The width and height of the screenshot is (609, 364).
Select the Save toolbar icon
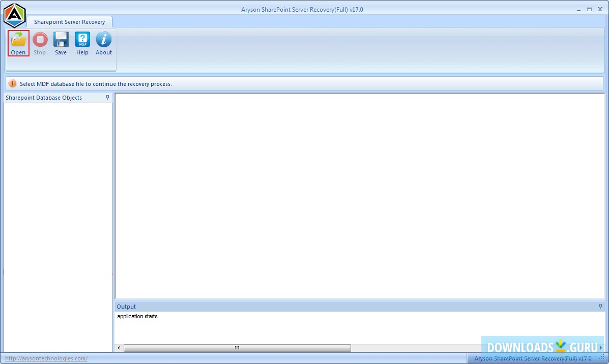point(61,39)
